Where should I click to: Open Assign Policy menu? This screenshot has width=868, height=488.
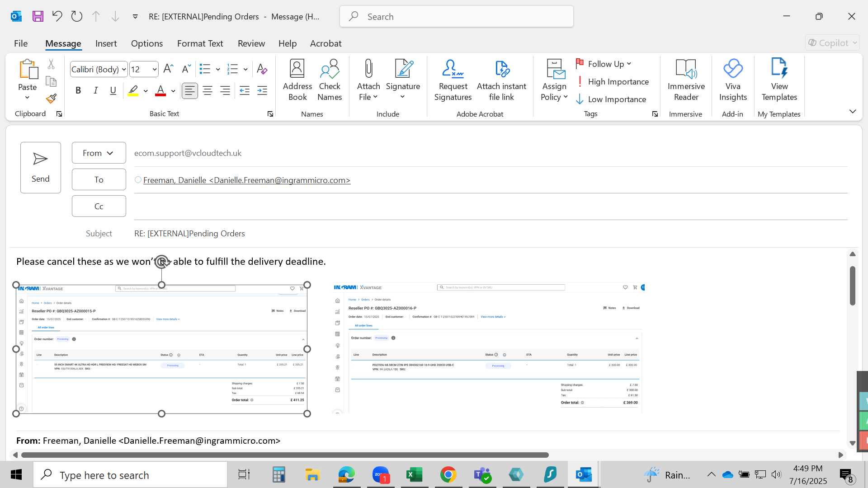click(554, 80)
